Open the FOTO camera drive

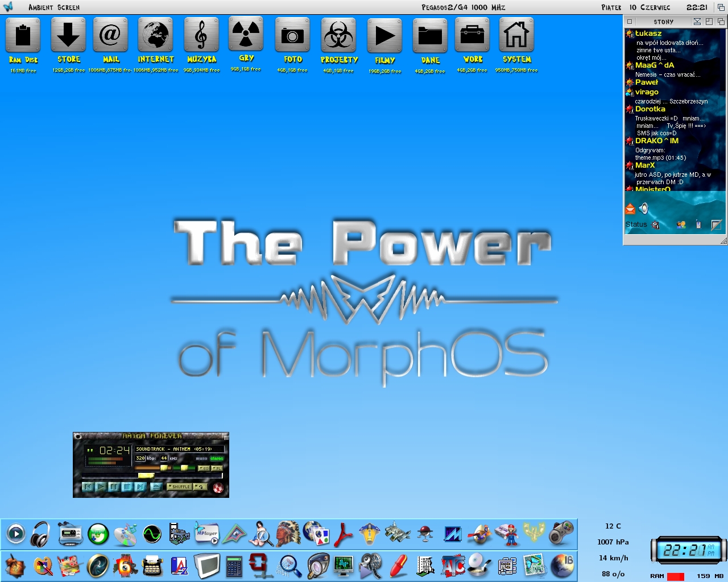point(292,35)
